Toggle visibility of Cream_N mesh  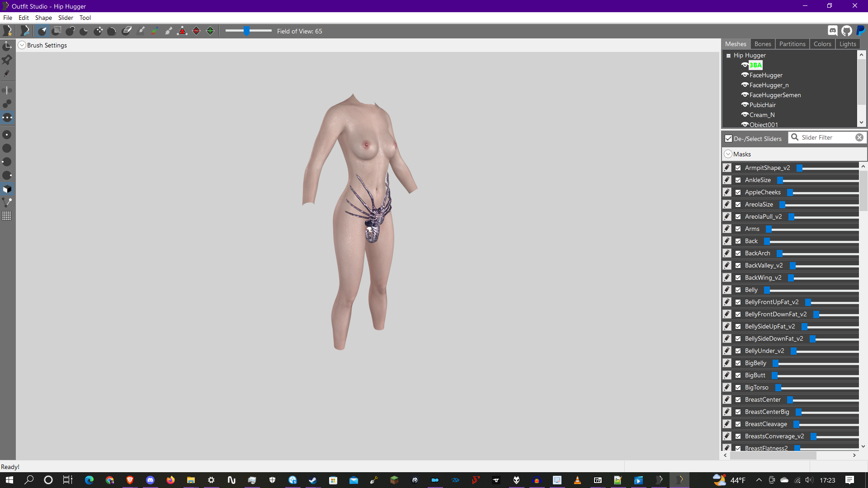tap(745, 114)
